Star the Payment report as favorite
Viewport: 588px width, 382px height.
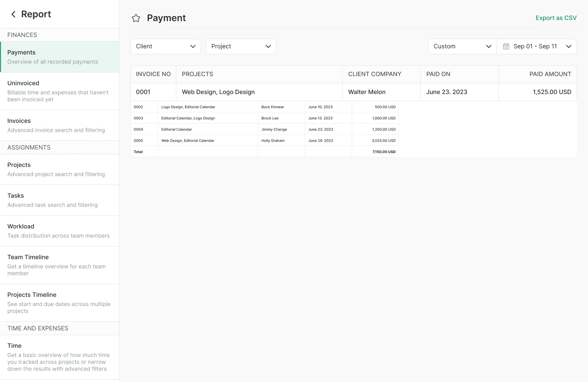136,18
